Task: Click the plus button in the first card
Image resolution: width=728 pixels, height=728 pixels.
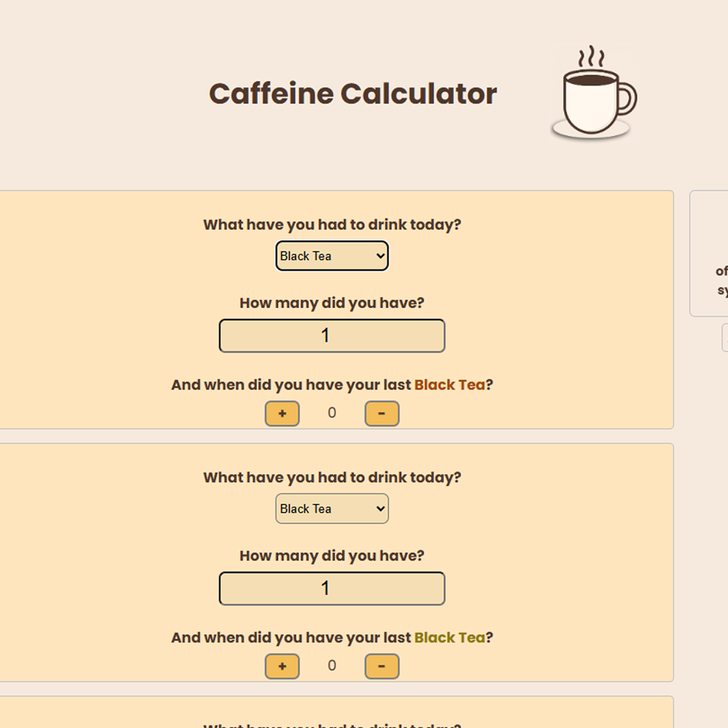Action: click(x=282, y=413)
